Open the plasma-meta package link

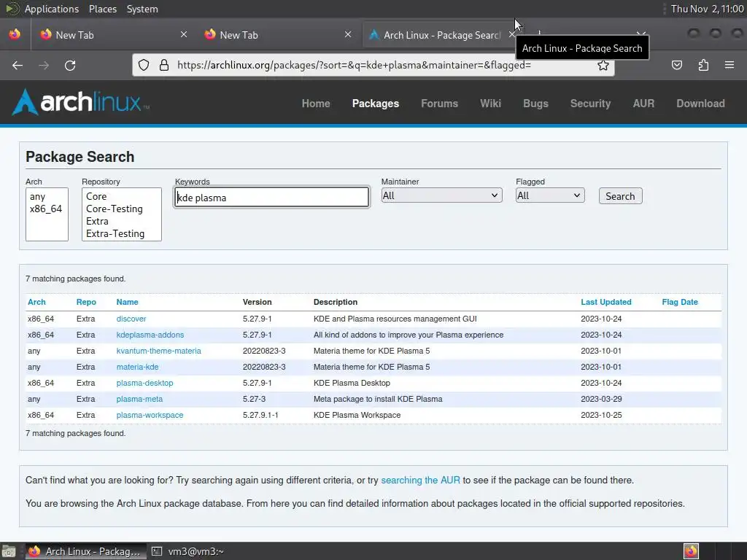[139, 399]
